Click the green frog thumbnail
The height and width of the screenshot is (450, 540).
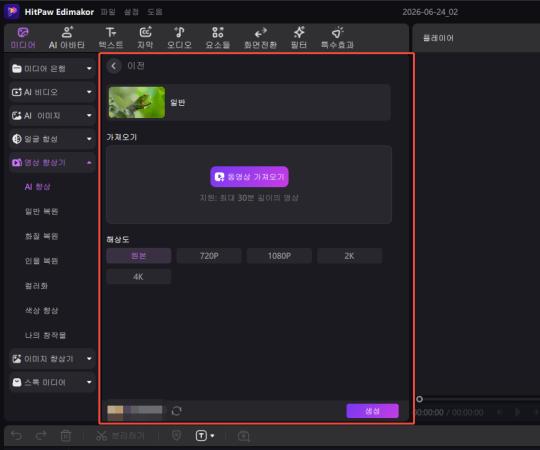click(x=137, y=102)
